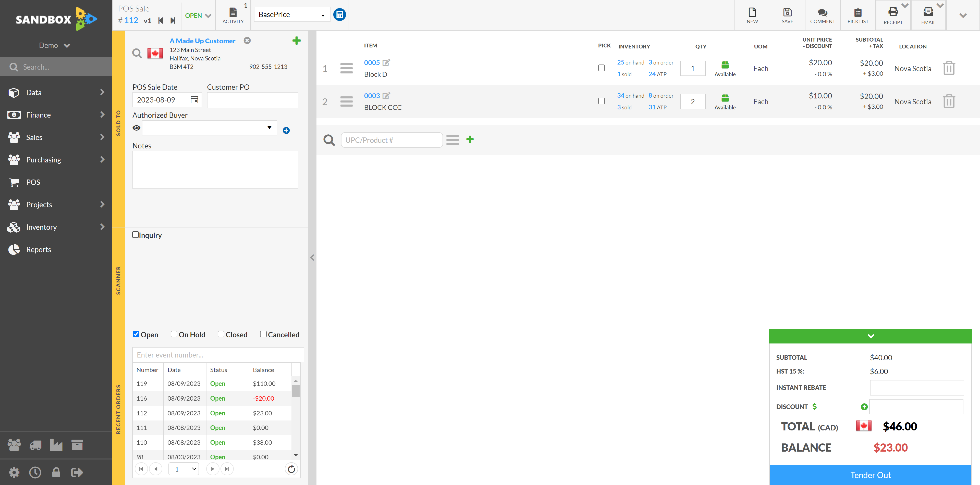Open the Sales navigation section

point(56,137)
